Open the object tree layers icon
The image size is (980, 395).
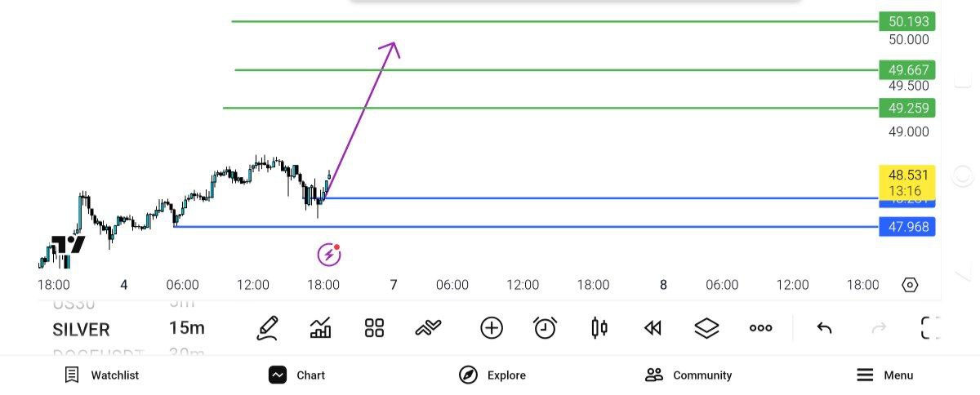[706, 328]
